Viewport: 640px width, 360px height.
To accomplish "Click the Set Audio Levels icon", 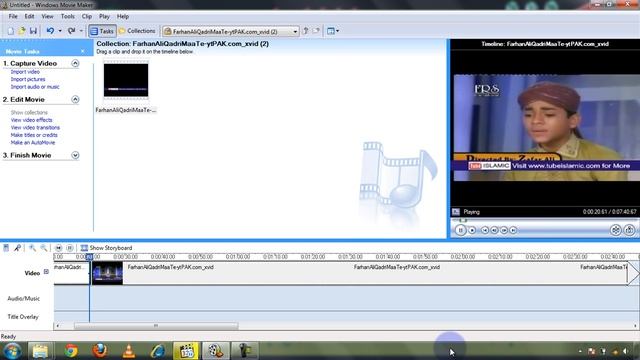I will point(6,248).
